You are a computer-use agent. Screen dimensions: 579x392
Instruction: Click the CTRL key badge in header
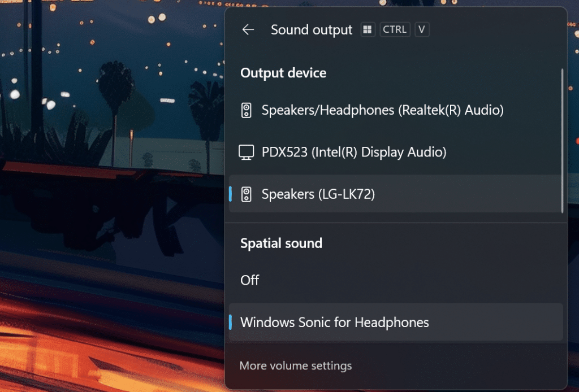point(395,29)
